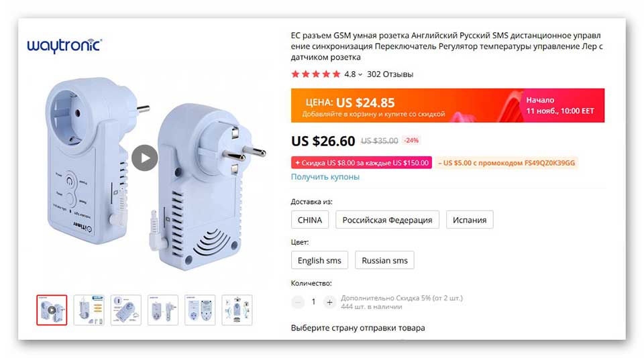
Task: Decrease quantity with the minus button
Action: coord(298,302)
